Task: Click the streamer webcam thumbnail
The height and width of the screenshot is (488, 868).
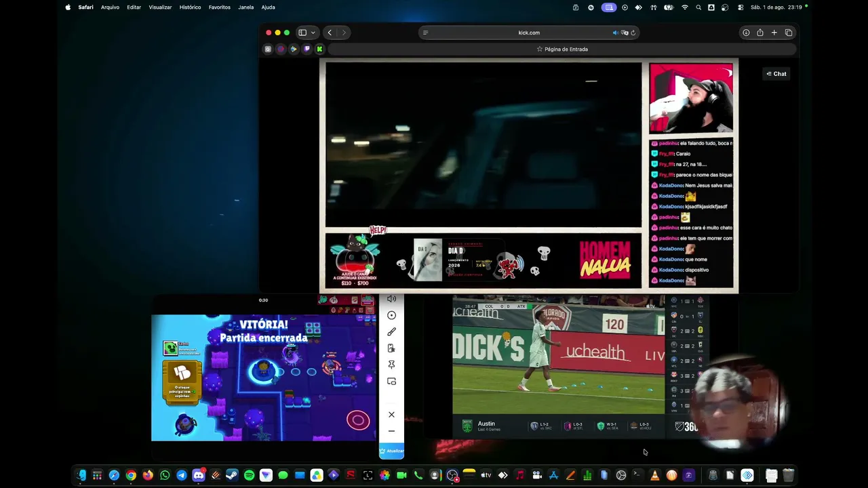Action: coord(691,98)
